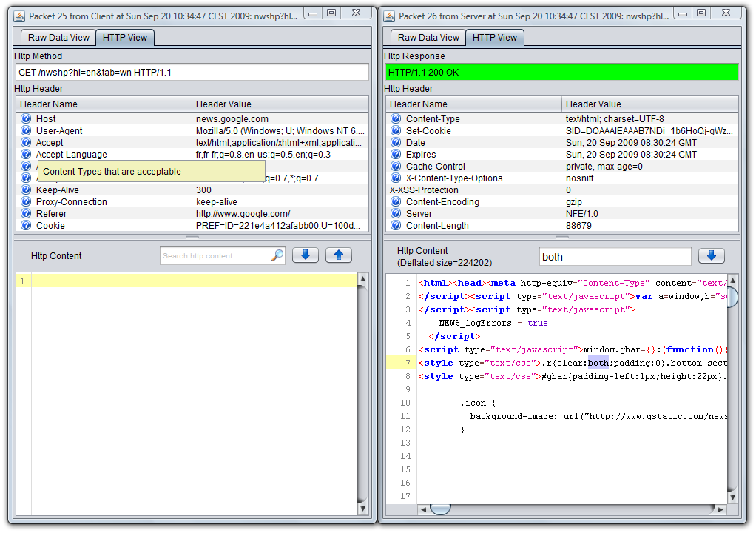Click the scroll-down arrow of Packet 26 content
Viewport: 756px width, 533px height.
click(x=732, y=497)
